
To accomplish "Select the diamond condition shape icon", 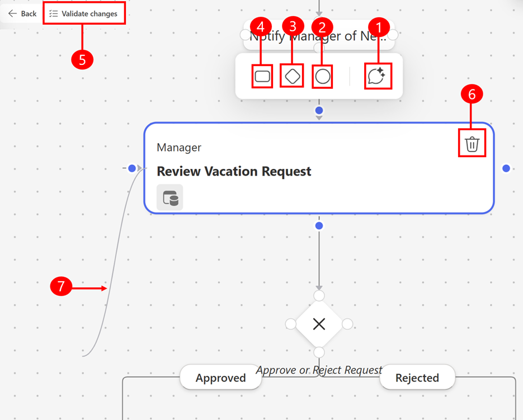I will tap(291, 76).
